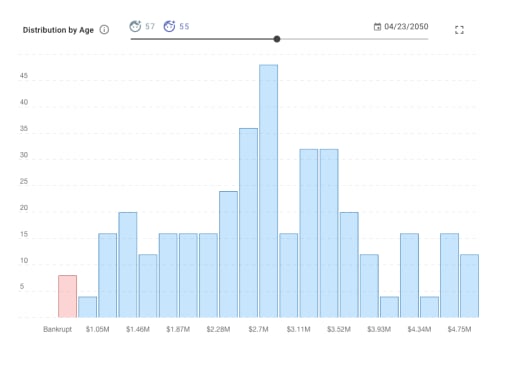
Task: Click the Distribution by Age title
Action: pos(58,30)
